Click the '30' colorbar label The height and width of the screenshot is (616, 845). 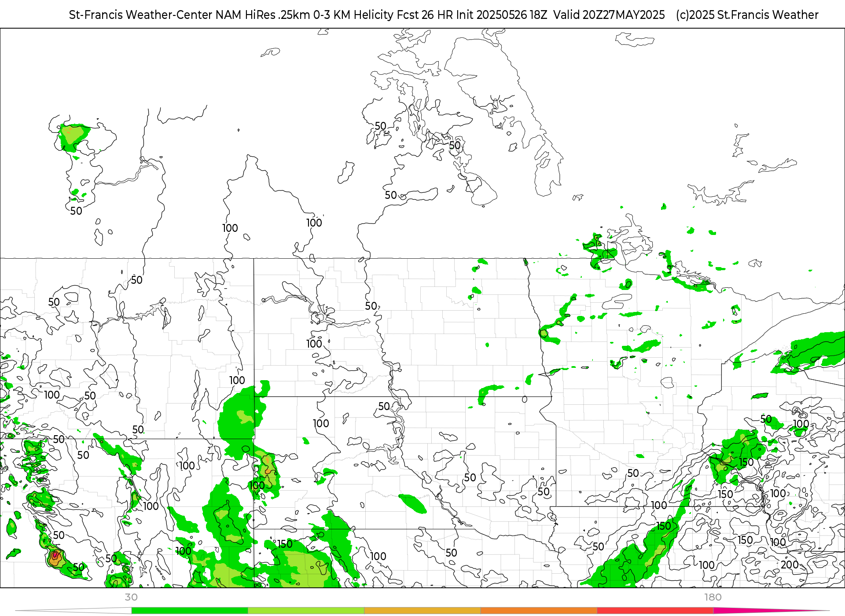click(x=131, y=597)
